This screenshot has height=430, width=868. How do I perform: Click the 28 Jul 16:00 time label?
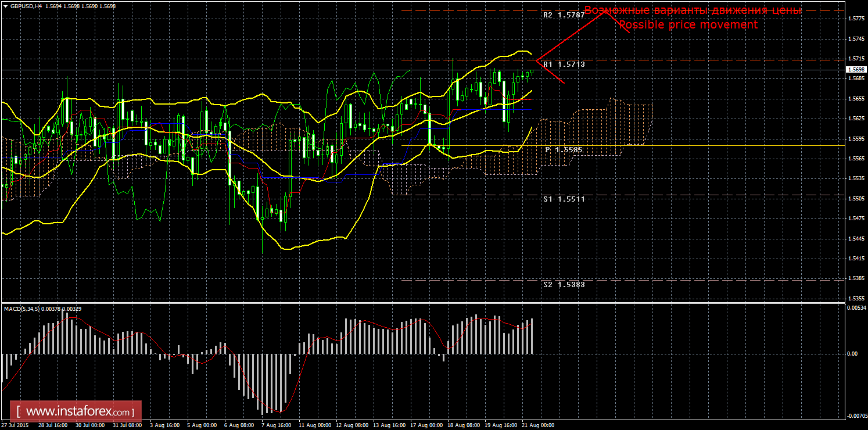point(53,425)
